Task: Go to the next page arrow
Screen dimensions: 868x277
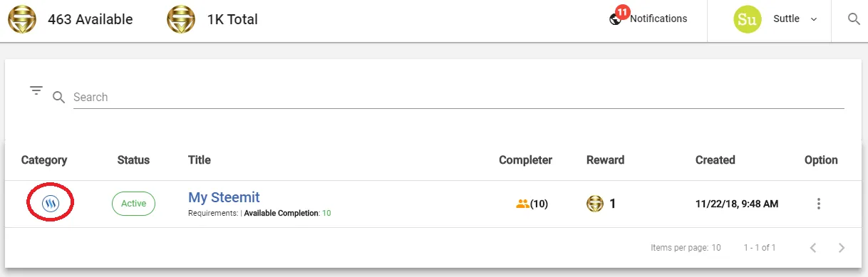Action: pyautogui.click(x=842, y=248)
